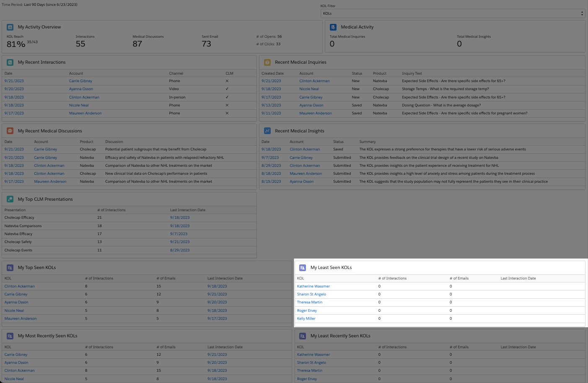Screen dimensions: 588x383
Task: Click the My Top Seen KOLs icon
Action: [10, 268]
